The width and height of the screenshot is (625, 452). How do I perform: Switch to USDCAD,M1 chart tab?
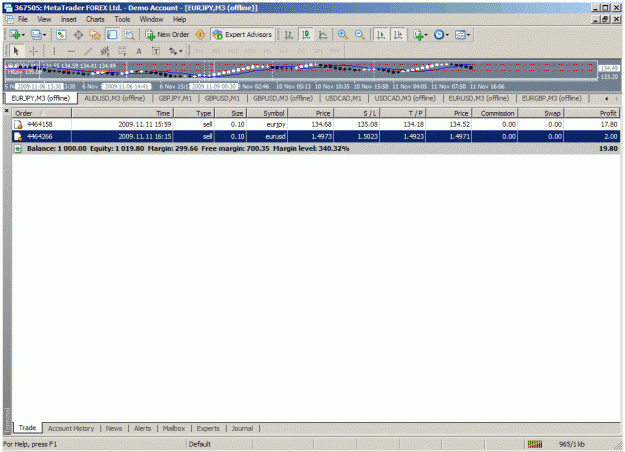(343, 98)
